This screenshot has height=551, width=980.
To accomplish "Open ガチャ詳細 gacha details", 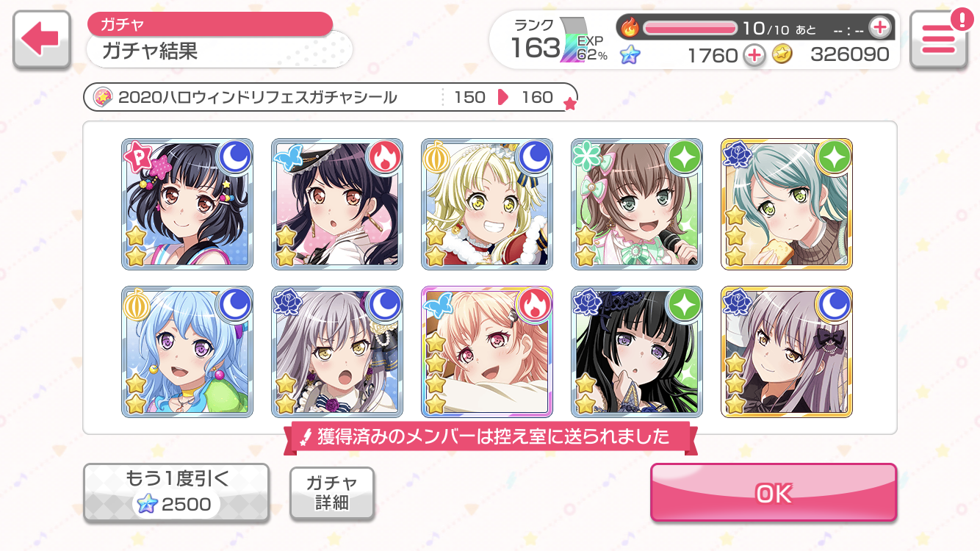I will click(x=331, y=493).
